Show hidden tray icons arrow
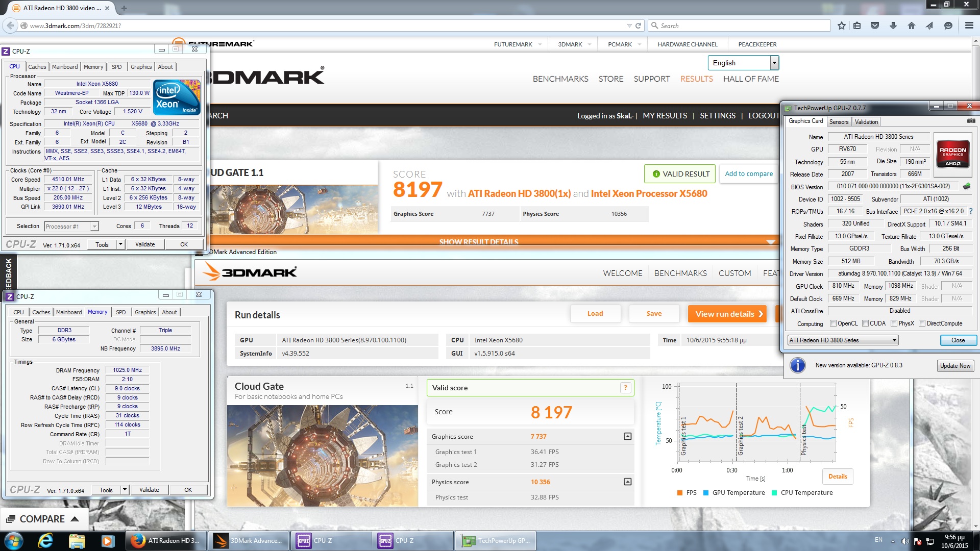980x551 pixels. (893, 541)
